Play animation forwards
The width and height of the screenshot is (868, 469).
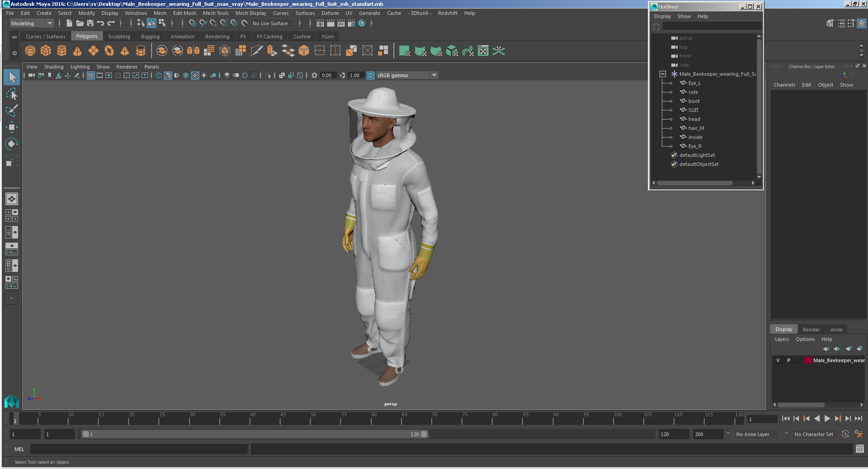pos(827,418)
